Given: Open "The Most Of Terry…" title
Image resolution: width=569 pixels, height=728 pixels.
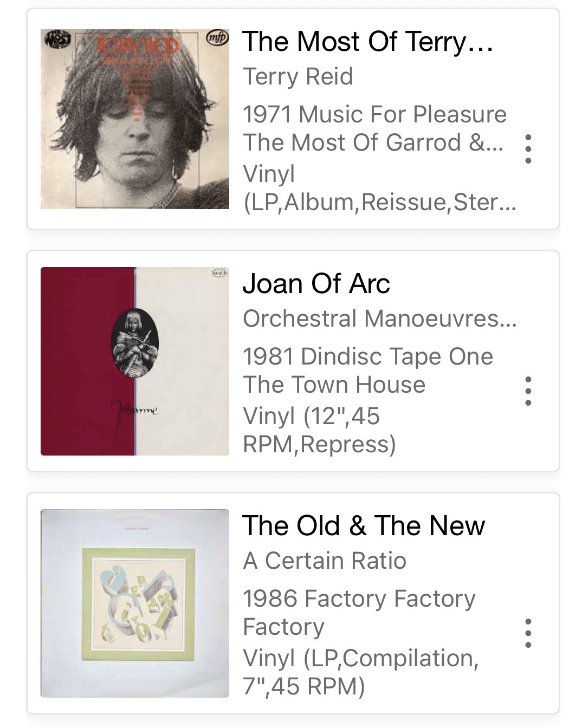Looking at the screenshot, I should (x=367, y=42).
